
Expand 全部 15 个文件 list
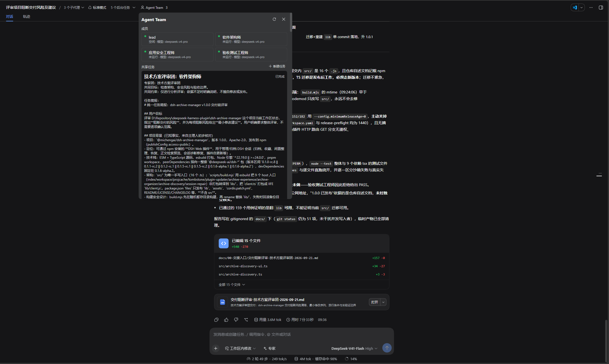click(232, 285)
